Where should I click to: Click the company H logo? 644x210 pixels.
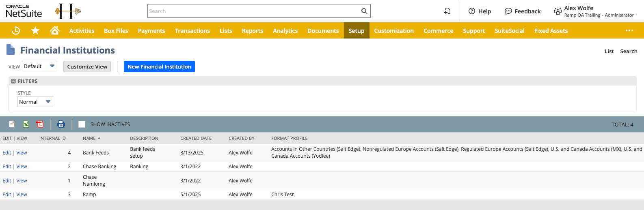[68, 11]
